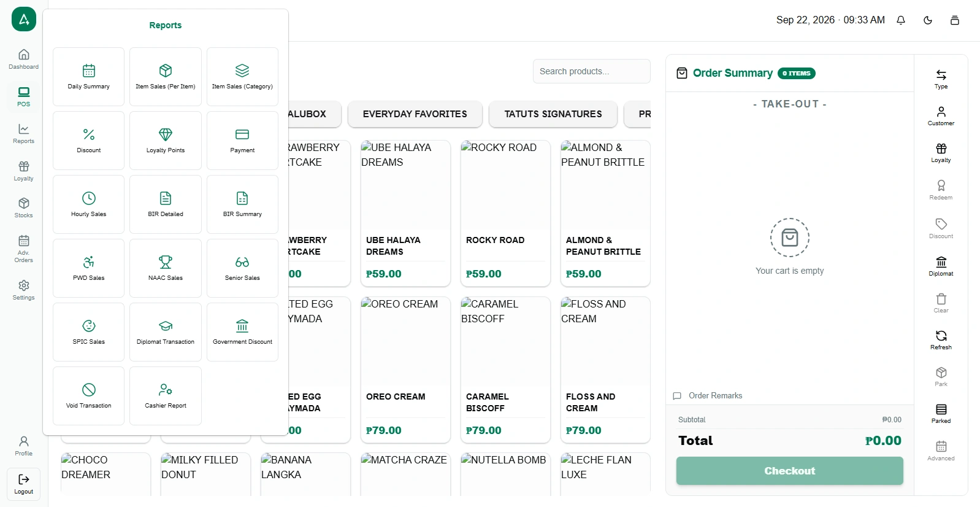Add OREO CREAM product to cart
Viewport: 980px width, 507px height.
coord(405,370)
